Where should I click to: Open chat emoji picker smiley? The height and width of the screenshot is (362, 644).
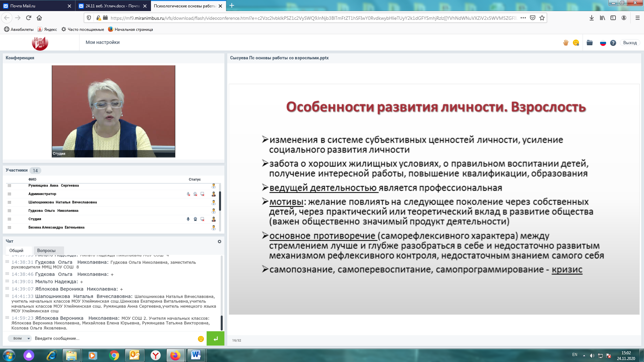(201, 339)
